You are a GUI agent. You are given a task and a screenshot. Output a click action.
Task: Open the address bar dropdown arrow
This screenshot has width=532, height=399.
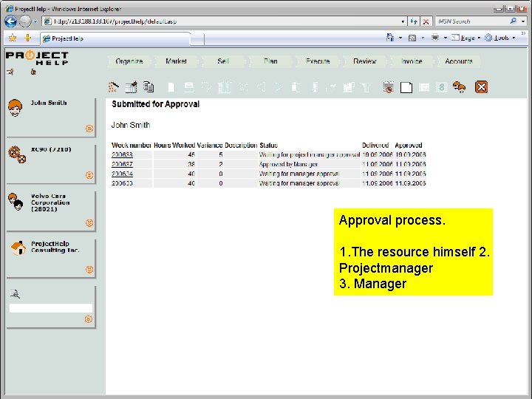pyautogui.click(x=403, y=21)
